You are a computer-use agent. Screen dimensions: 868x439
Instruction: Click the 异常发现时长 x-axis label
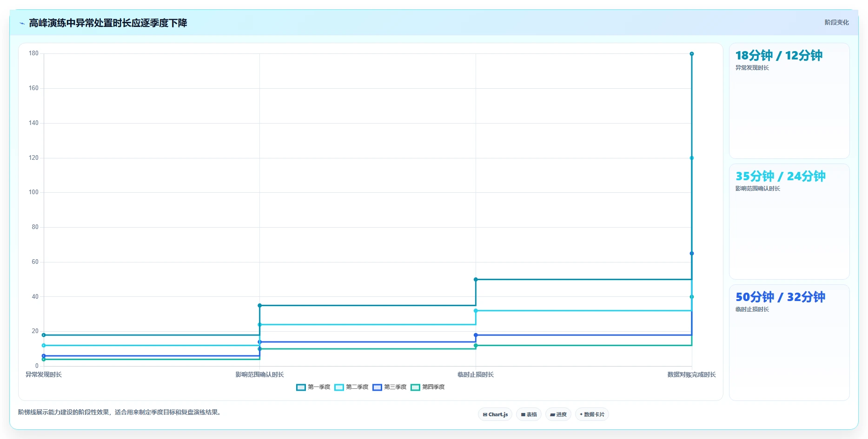point(44,374)
